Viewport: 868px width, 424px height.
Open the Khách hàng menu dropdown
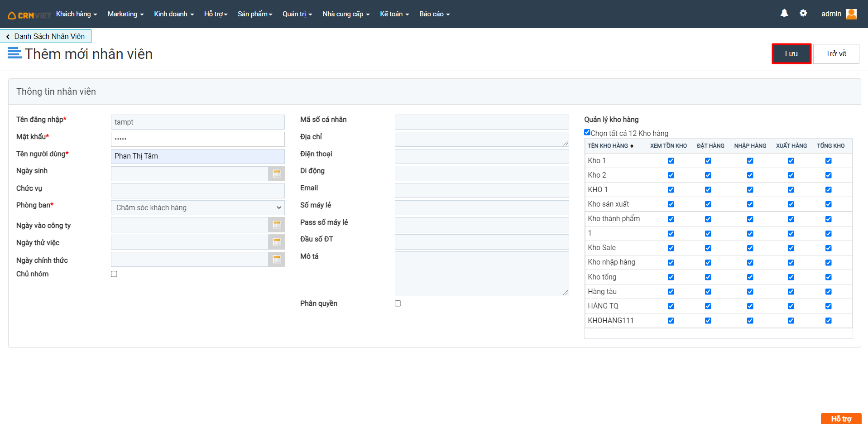[x=76, y=14]
